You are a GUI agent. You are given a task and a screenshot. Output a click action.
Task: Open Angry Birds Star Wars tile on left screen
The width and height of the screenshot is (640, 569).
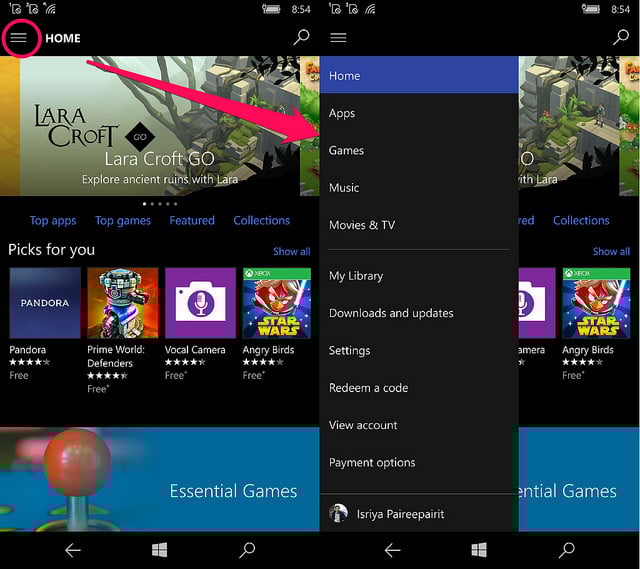click(x=277, y=303)
